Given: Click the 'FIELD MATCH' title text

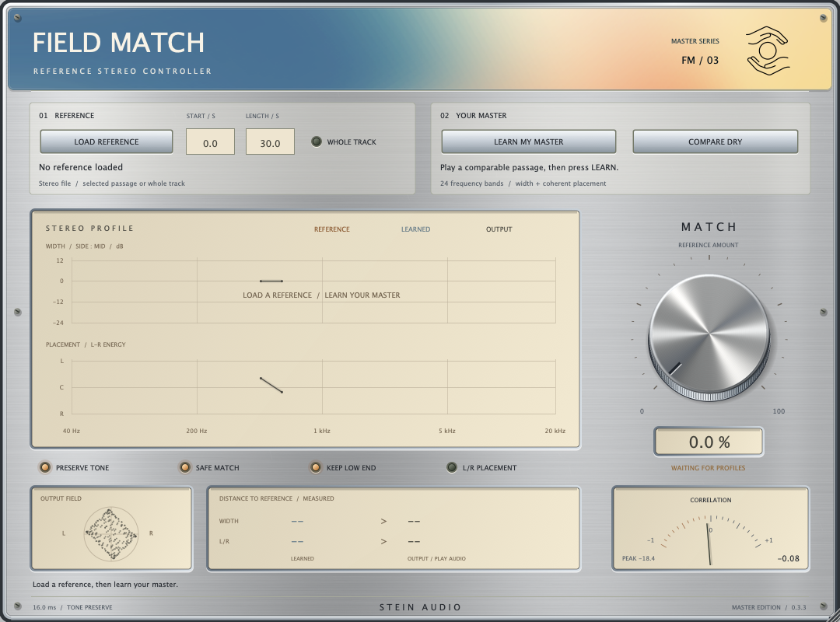Looking at the screenshot, I should click(x=118, y=42).
